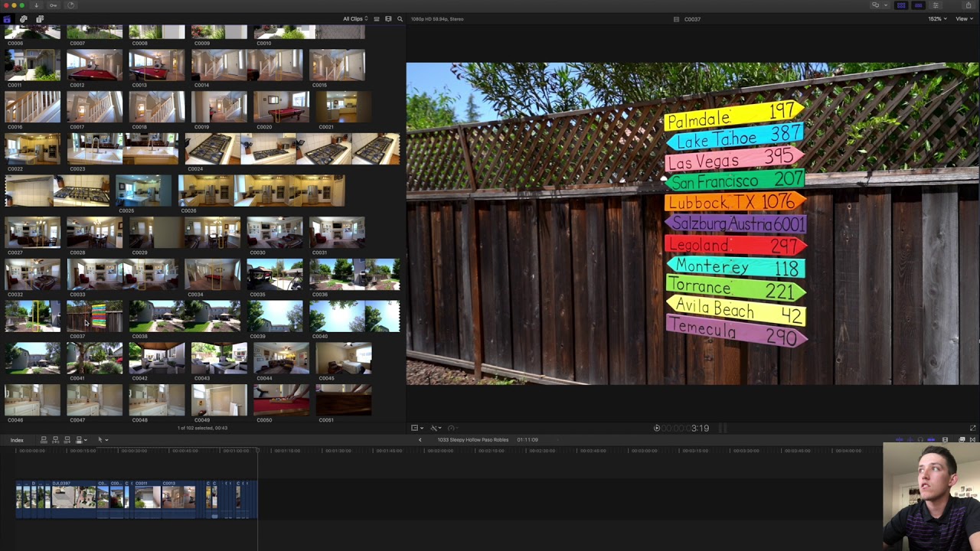
Task: Click Insert clip edit icon
Action: coord(55,440)
